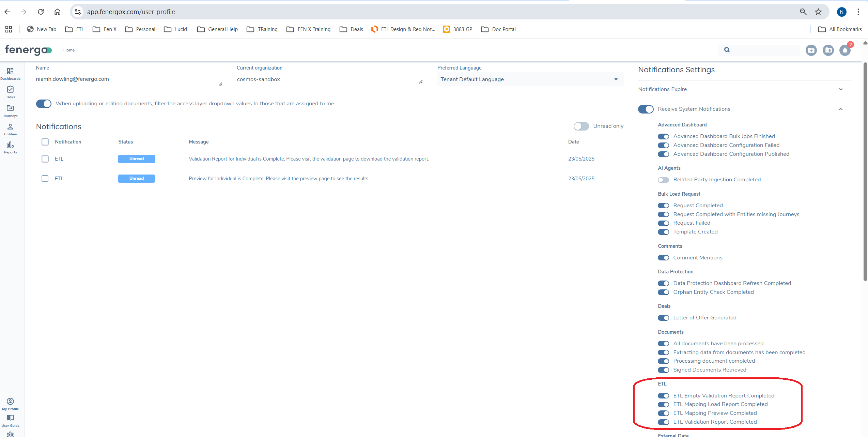Check the Validation Report ETL notification checkbox

click(45, 159)
